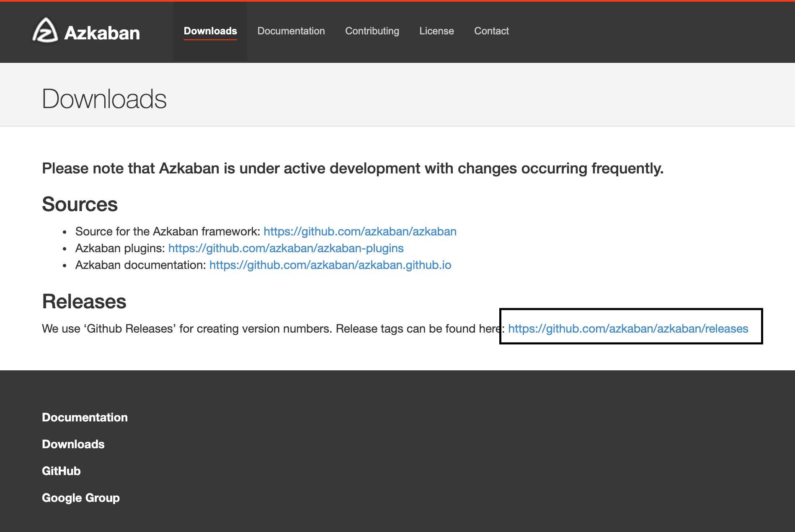Open the GitHub link in footer
This screenshot has height=532, width=795.
click(61, 471)
